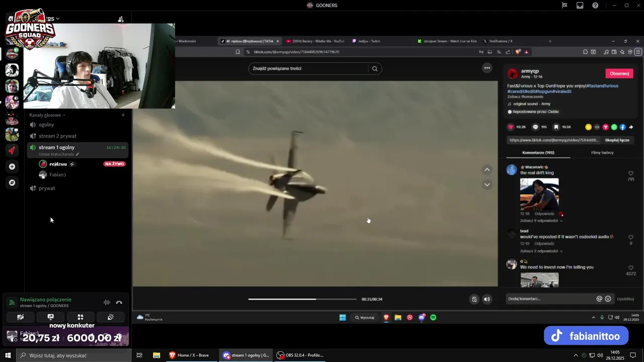Open Brave hamburger menu in streamed browser
Viewport: 644px width, 362px height.
click(638, 52)
